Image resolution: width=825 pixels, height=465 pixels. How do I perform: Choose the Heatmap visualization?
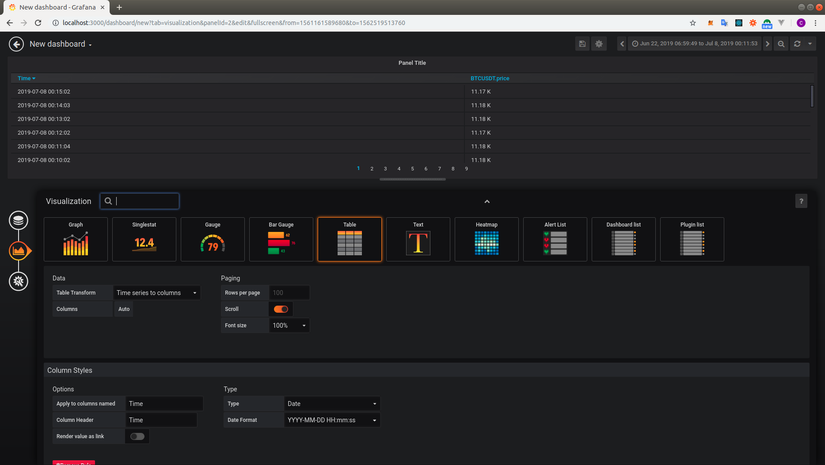coord(487,239)
